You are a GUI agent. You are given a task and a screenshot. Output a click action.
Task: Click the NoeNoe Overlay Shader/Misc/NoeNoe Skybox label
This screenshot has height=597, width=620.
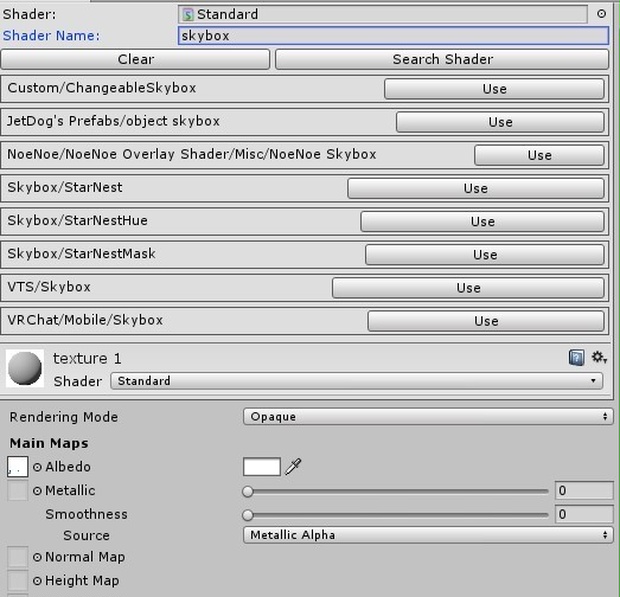pos(192,154)
